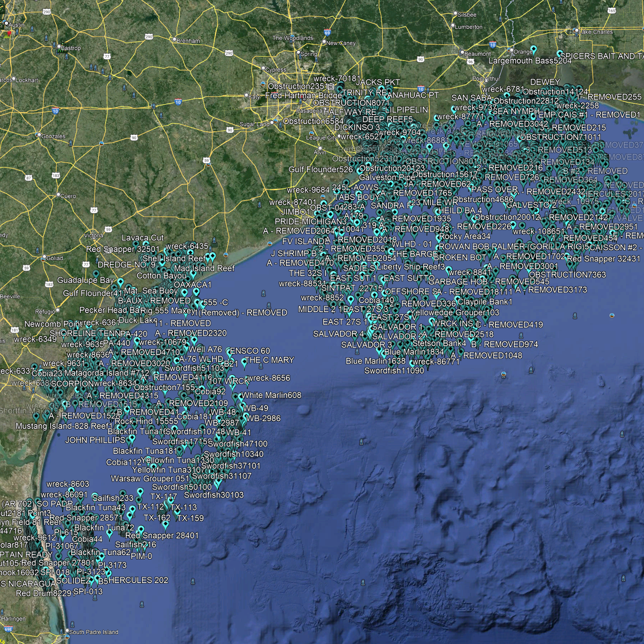644x644 pixels.
Task: Select the Sailfish233 placemark pin
Action: point(140,492)
